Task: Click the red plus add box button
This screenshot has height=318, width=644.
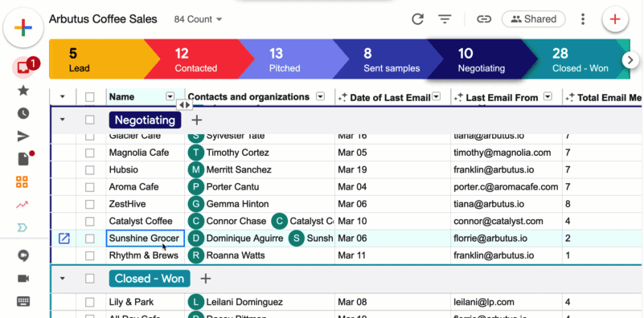Action: point(615,19)
